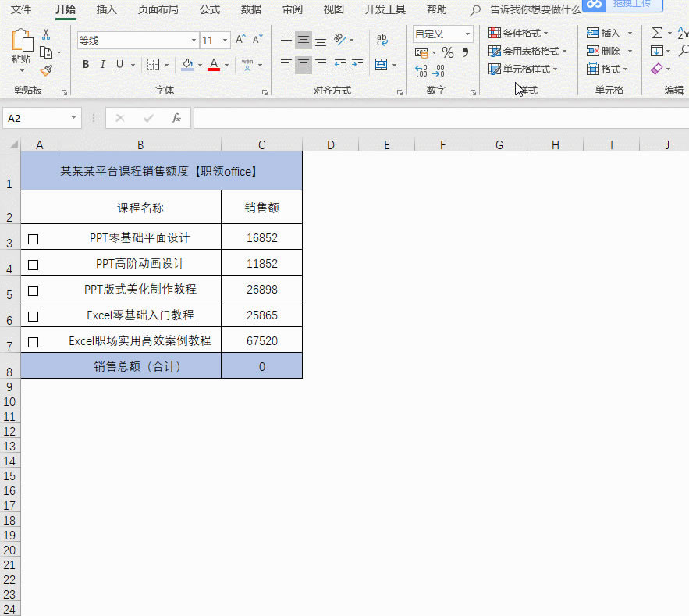Click the accounting number format icon
The height and width of the screenshot is (616, 689).
[421, 53]
